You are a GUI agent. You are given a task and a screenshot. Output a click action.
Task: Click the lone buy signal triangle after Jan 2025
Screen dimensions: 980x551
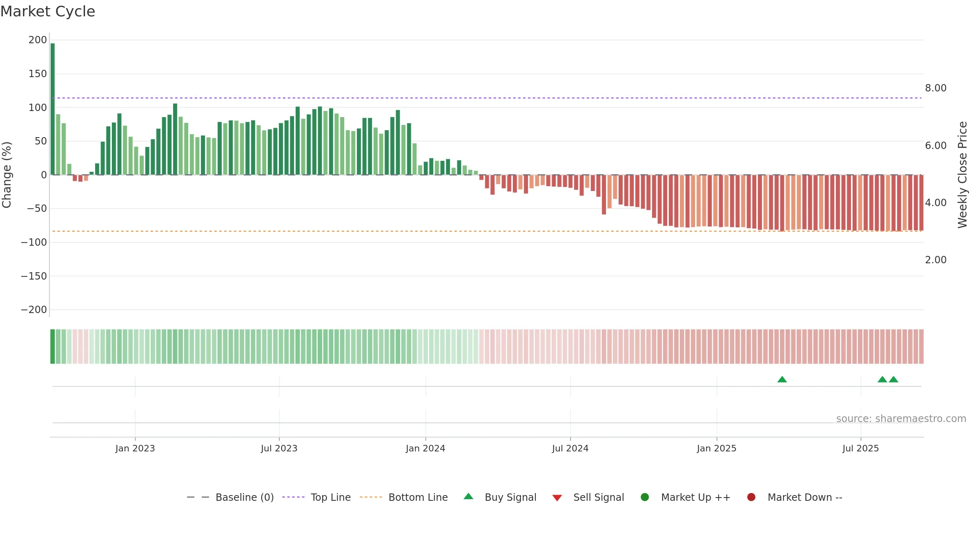click(x=782, y=380)
